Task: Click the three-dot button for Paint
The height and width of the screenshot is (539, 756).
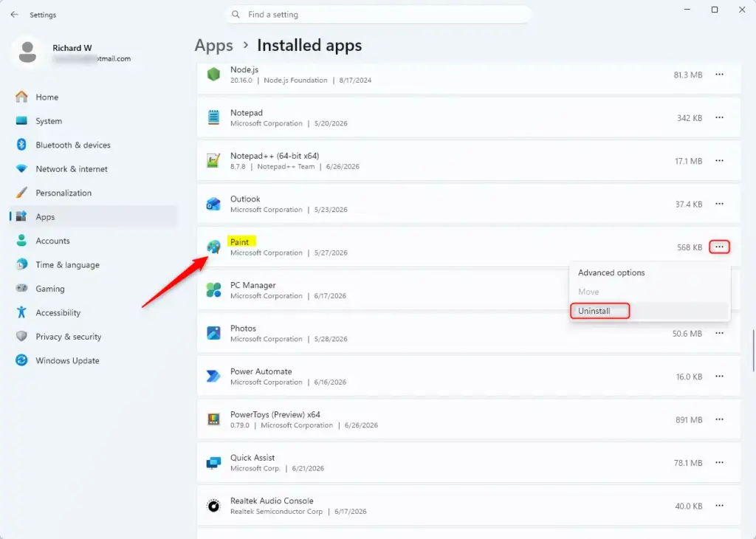Action: tap(719, 247)
